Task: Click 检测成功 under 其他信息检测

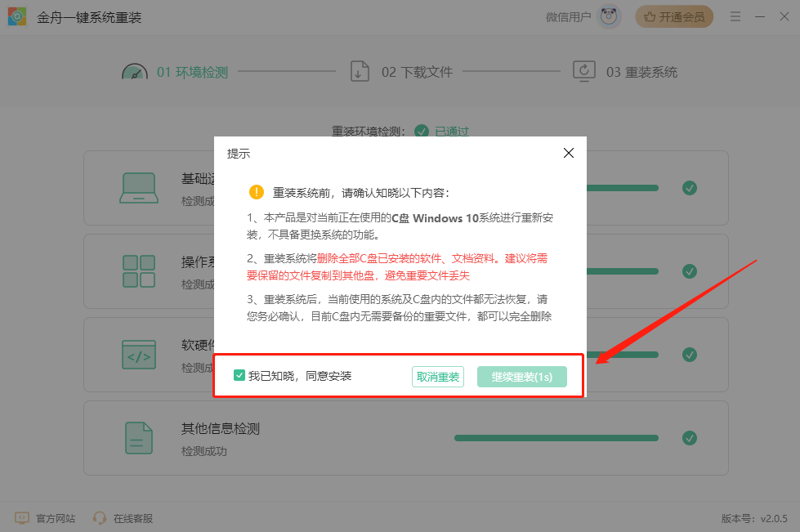Action: (204, 451)
